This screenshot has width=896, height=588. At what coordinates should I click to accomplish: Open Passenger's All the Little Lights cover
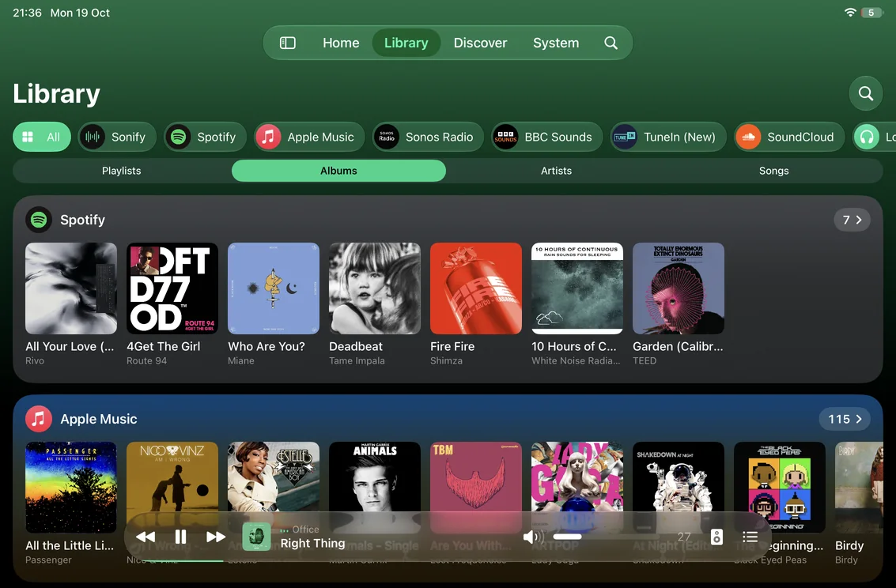coord(71,488)
